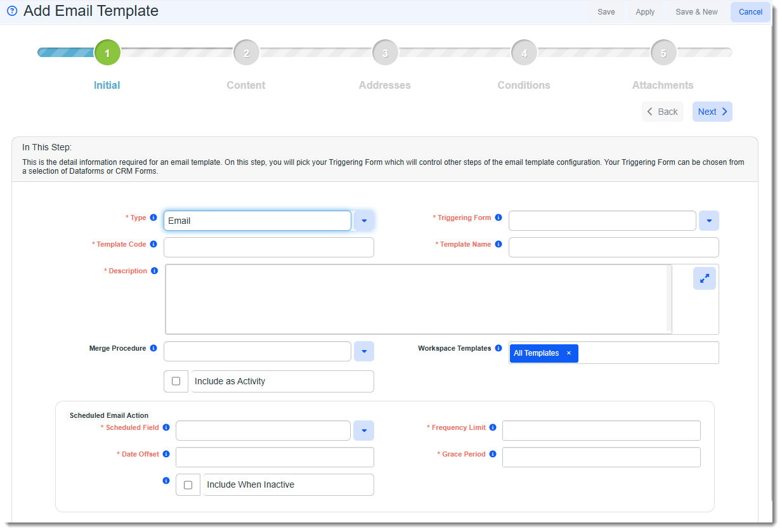Click the Template Code info icon
This screenshot has width=782, height=532.
153,244
